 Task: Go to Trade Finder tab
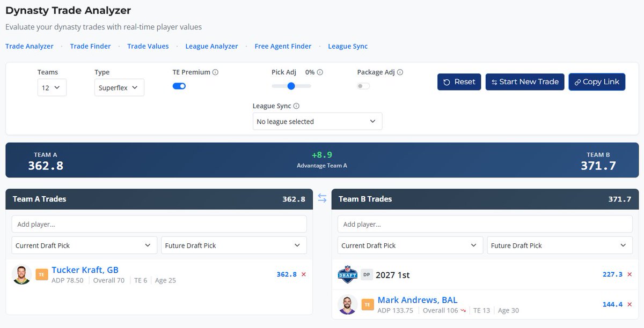[90, 46]
